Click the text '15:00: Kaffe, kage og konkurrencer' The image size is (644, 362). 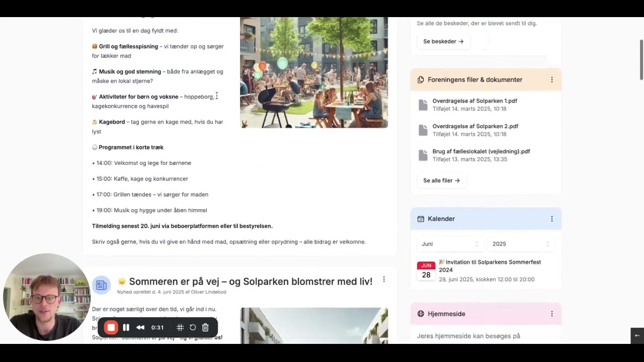[142, 178]
